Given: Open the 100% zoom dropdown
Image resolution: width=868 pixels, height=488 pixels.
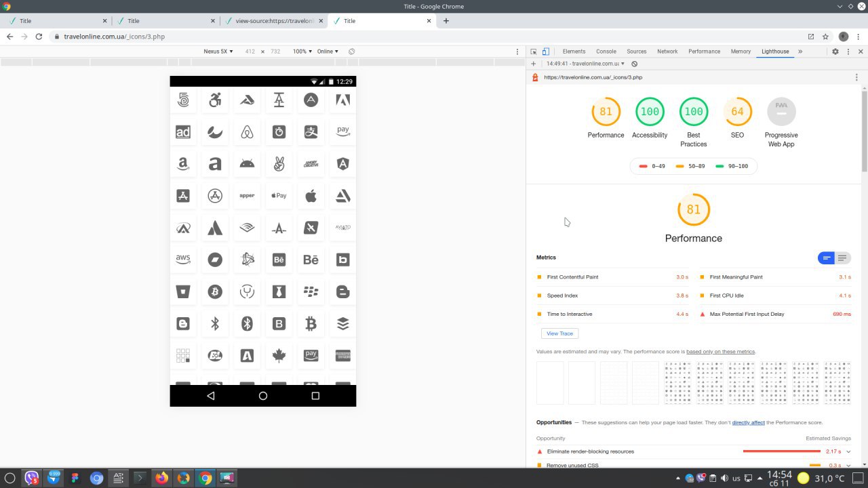Looking at the screenshot, I should pyautogui.click(x=302, y=52).
